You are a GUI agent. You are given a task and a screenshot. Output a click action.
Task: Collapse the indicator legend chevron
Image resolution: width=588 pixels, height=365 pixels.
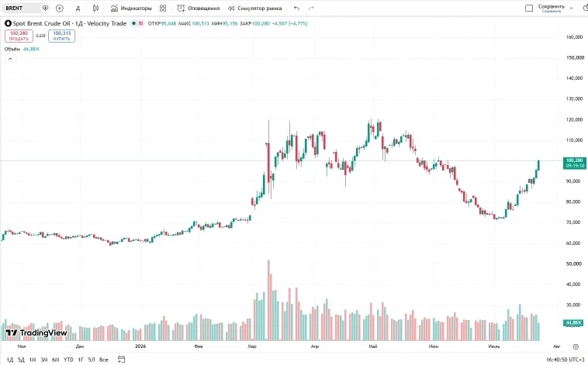pyautogui.click(x=10, y=58)
